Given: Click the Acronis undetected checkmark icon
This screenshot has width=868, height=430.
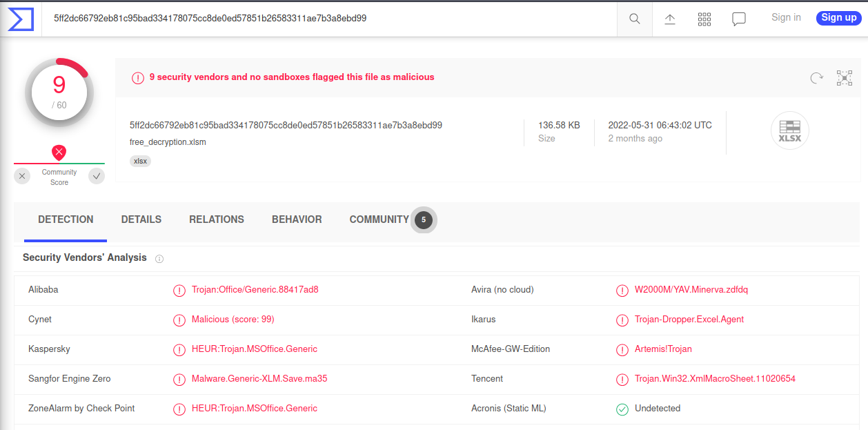Looking at the screenshot, I should pyautogui.click(x=622, y=409).
